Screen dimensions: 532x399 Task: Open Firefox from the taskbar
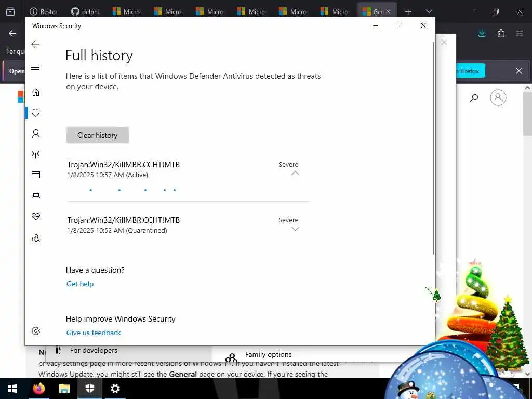(38, 389)
